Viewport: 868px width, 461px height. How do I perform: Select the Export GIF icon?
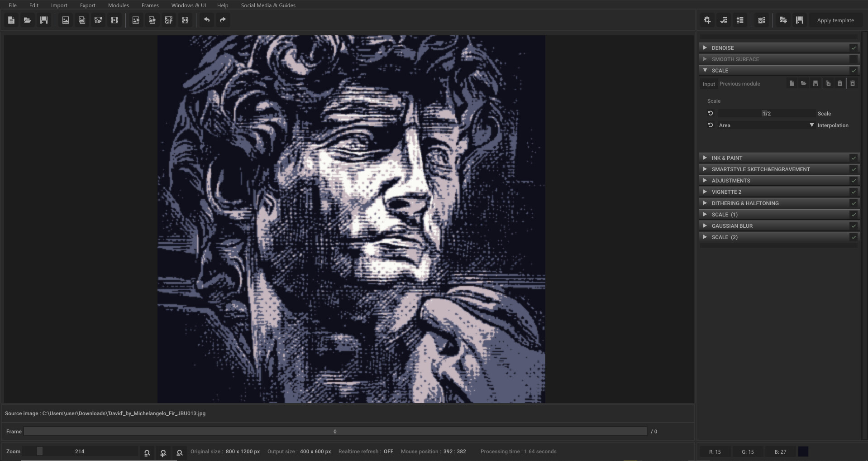[x=169, y=20]
